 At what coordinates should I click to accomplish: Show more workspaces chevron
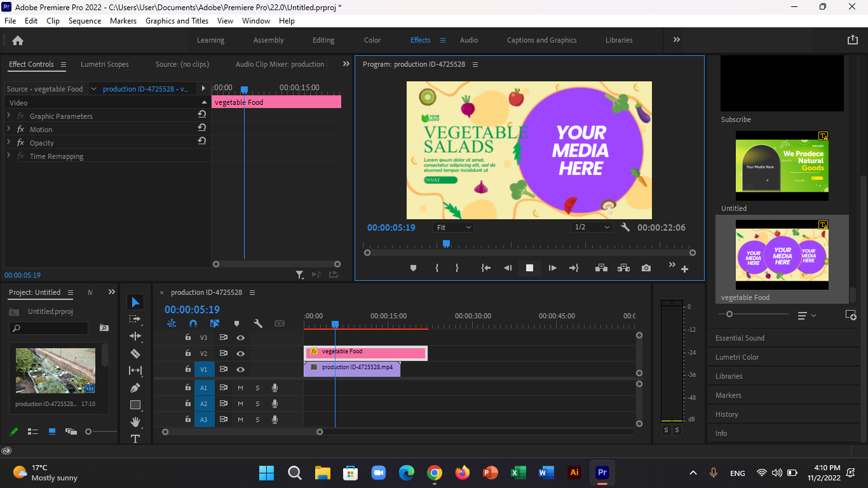point(677,39)
